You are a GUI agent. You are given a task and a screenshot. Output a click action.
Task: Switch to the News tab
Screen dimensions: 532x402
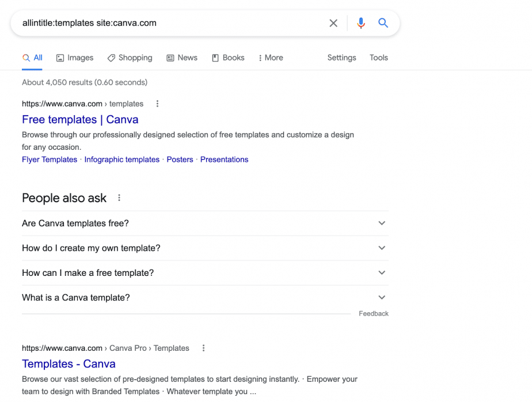[x=182, y=58]
